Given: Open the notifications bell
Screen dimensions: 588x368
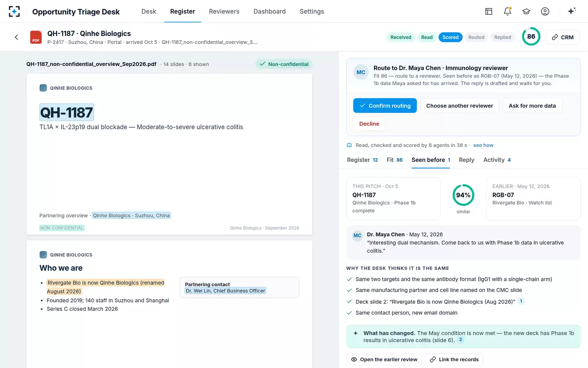Looking at the screenshot, I should (508, 11).
